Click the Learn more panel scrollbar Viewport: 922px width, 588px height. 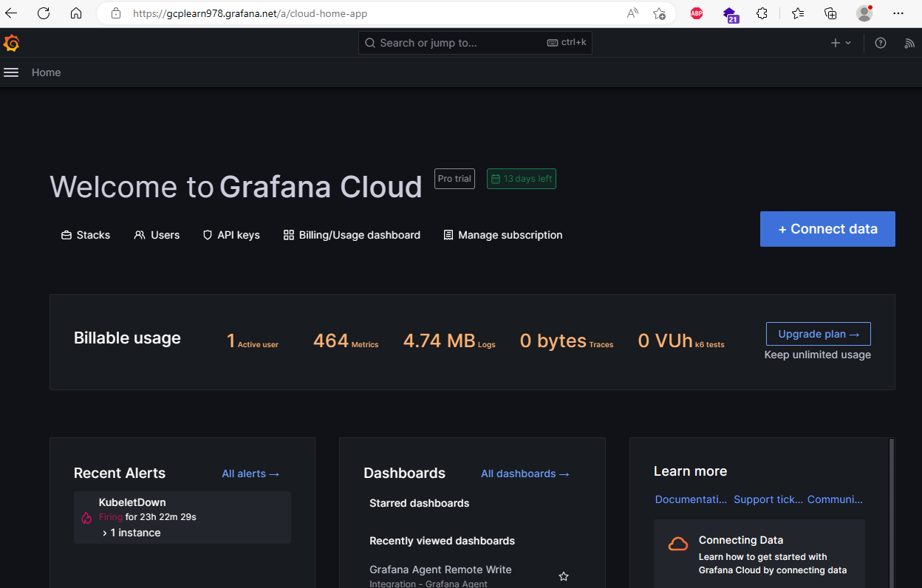[x=892, y=513]
